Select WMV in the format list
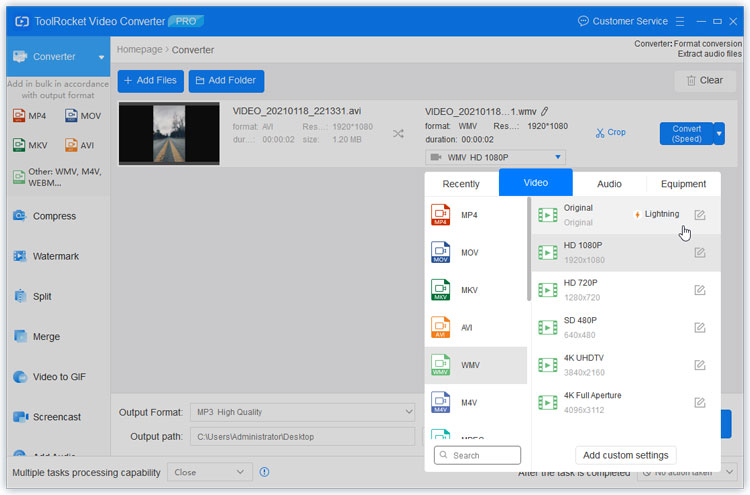750x495 pixels. click(x=475, y=365)
